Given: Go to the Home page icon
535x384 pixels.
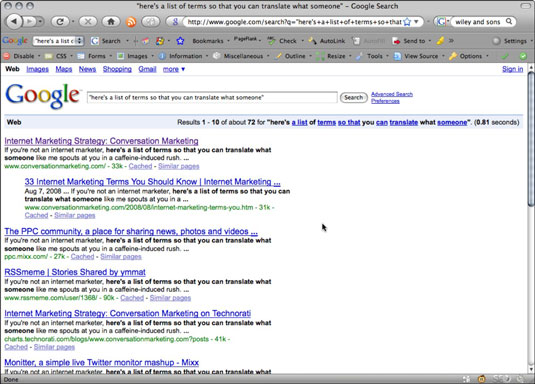Looking at the screenshot, I should point(111,22).
